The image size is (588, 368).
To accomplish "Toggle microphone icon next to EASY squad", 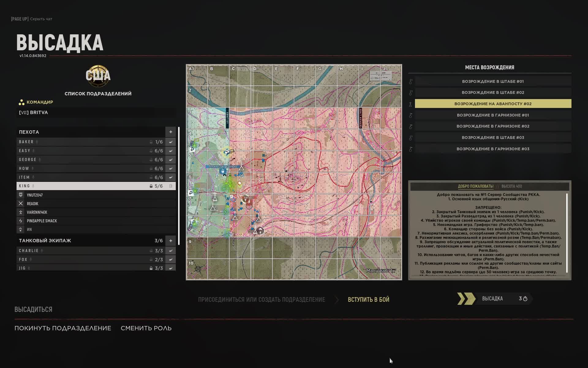I will 34,151.
